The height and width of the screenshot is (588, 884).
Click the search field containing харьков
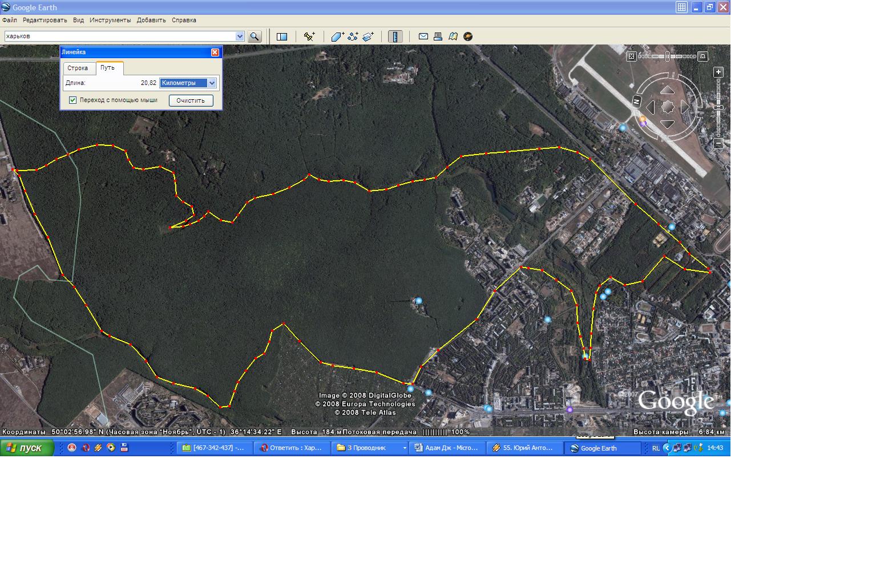click(120, 37)
